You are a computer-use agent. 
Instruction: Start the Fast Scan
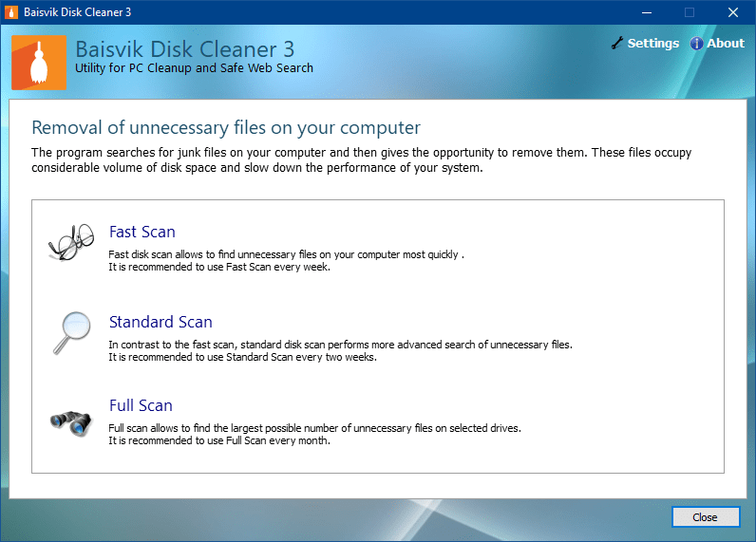[142, 232]
